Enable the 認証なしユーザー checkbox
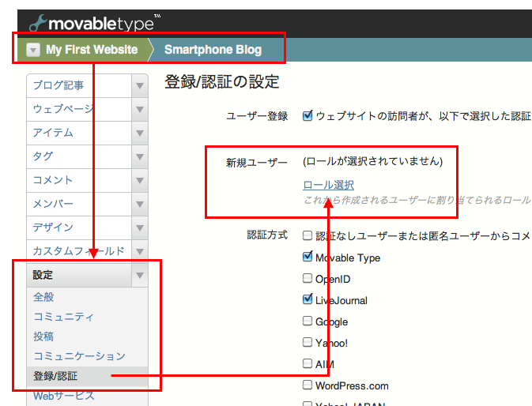 pyautogui.click(x=308, y=235)
